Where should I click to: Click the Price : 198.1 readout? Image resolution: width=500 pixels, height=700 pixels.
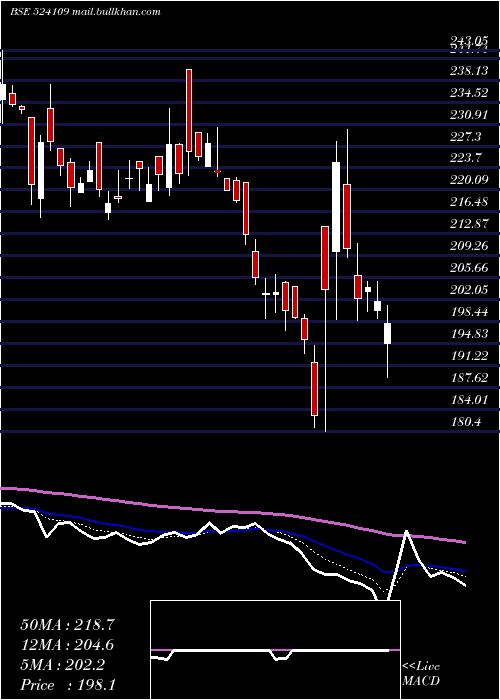point(68,685)
